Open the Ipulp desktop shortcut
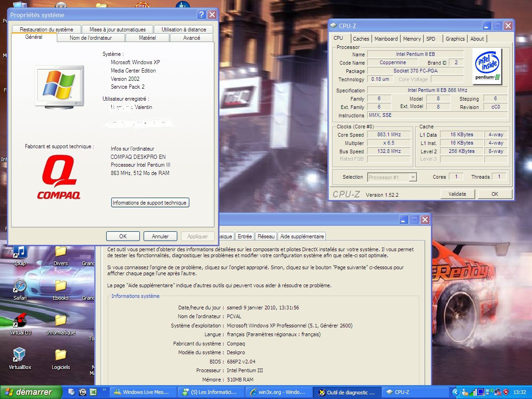The width and height of the screenshot is (532, 399). tap(20, 254)
